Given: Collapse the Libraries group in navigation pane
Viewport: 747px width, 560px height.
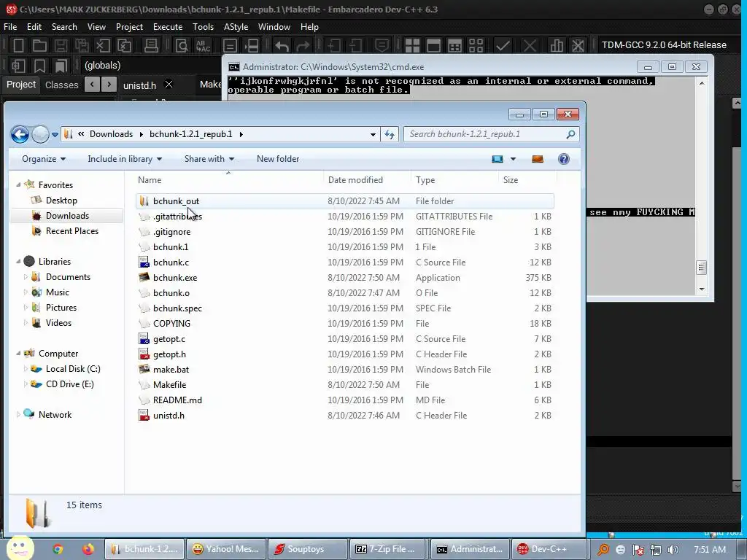Looking at the screenshot, I should tap(18, 262).
